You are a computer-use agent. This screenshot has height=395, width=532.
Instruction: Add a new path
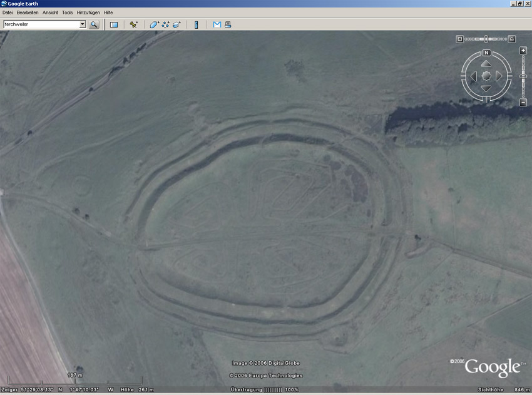click(166, 24)
